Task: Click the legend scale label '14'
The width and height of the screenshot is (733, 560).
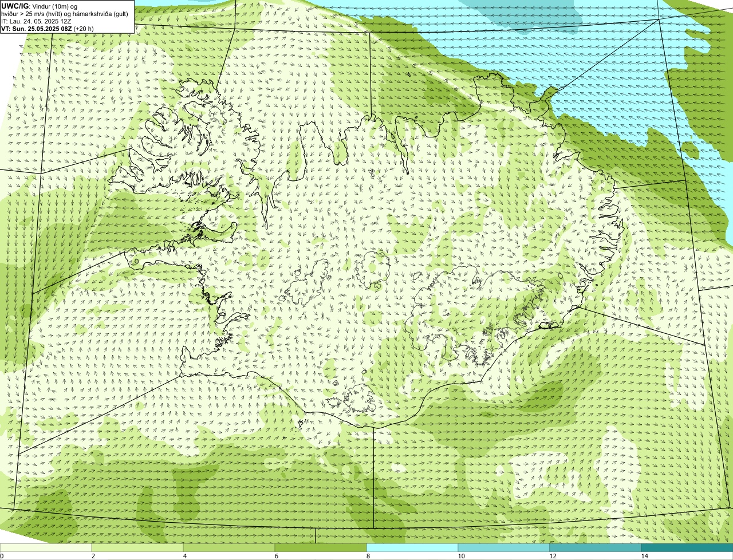Action: coord(644,556)
